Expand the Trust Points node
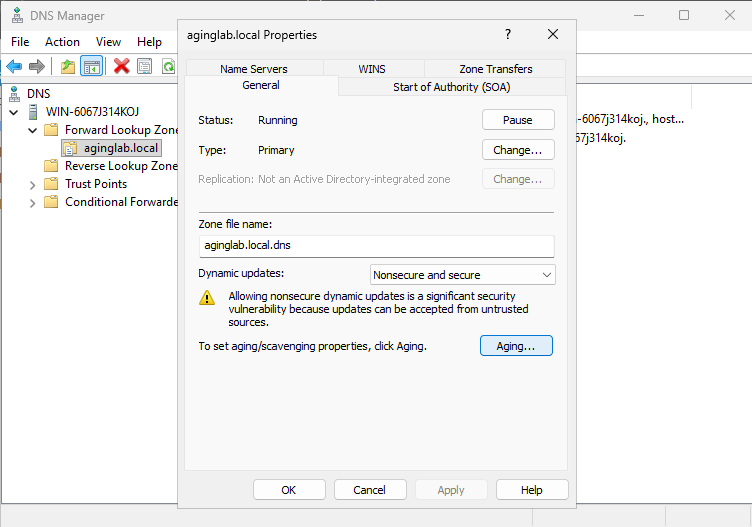The image size is (752, 527). (32, 185)
